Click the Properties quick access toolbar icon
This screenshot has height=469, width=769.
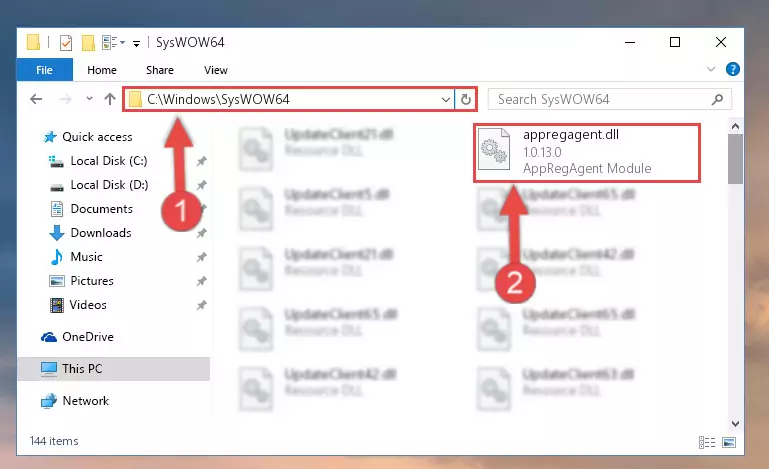coord(66,43)
